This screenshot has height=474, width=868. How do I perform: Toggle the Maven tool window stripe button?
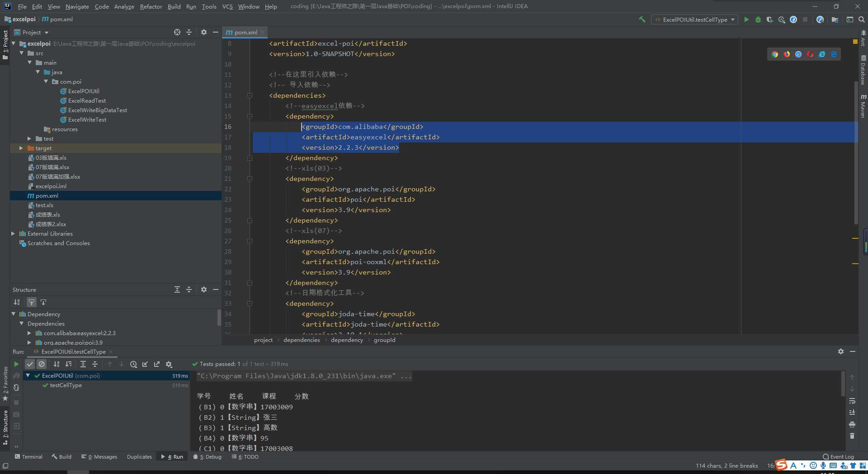[863, 106]
